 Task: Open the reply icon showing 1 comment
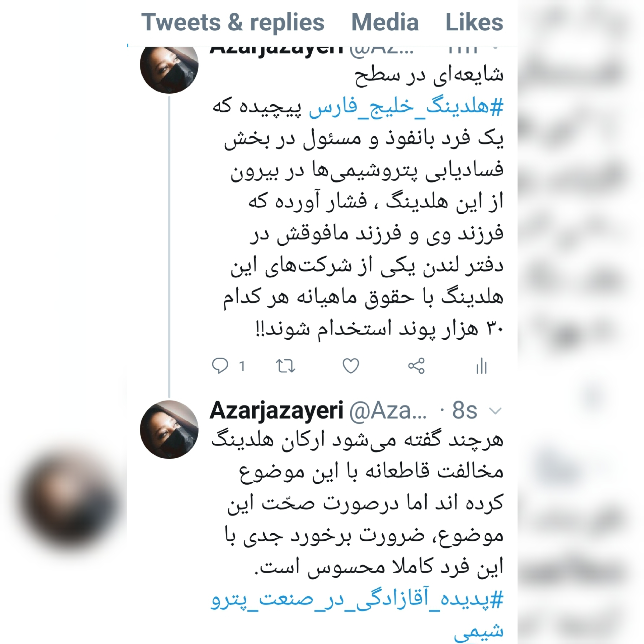(228, 366)
